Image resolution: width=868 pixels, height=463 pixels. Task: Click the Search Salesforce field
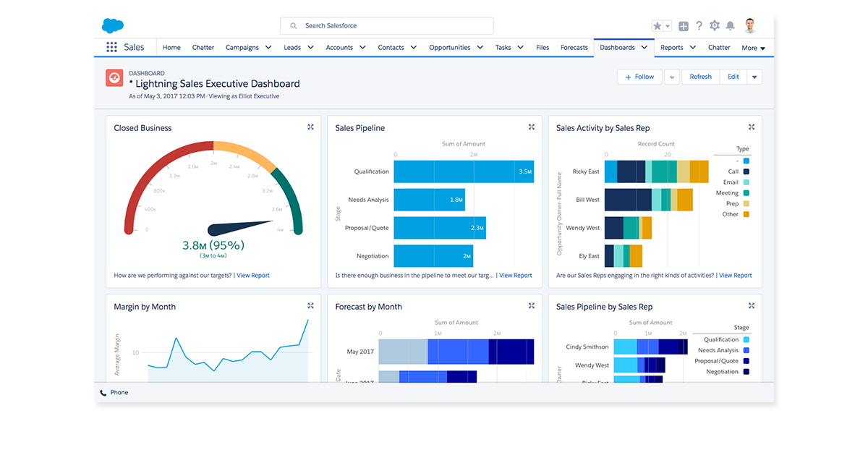pos(387,25)
